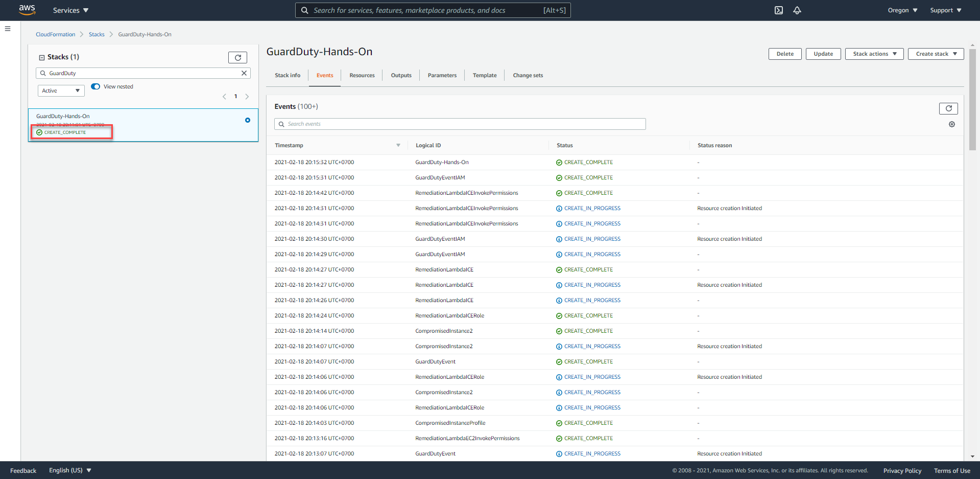
Task: Open the Support dropdown
Action: tap(946, 10)
